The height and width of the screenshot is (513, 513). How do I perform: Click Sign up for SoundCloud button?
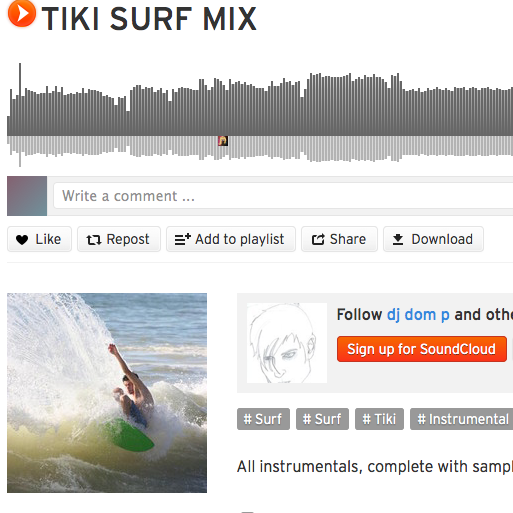click(x=422, y=349)
